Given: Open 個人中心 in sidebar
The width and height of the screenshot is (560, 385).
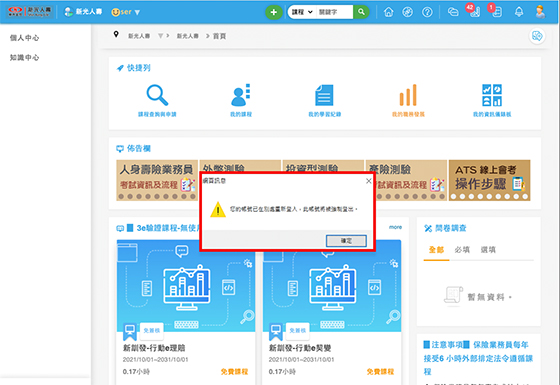Looking at the screenshot, I should tap(24, 38).
